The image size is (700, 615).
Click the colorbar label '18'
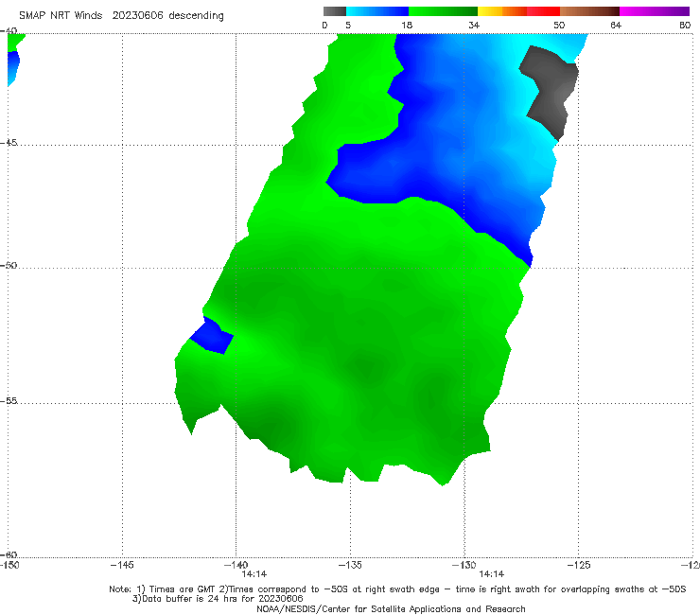pyautogui.click(x=407, y=26)
